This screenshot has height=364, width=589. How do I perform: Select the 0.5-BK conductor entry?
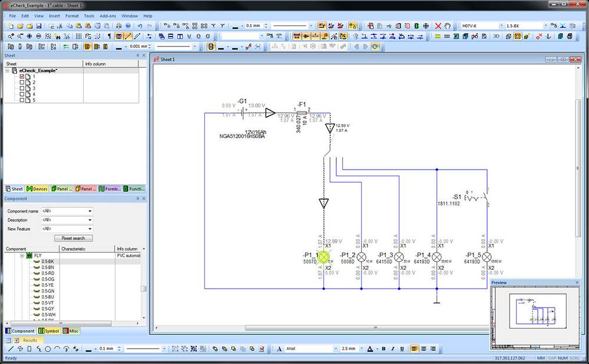(47, 262)
